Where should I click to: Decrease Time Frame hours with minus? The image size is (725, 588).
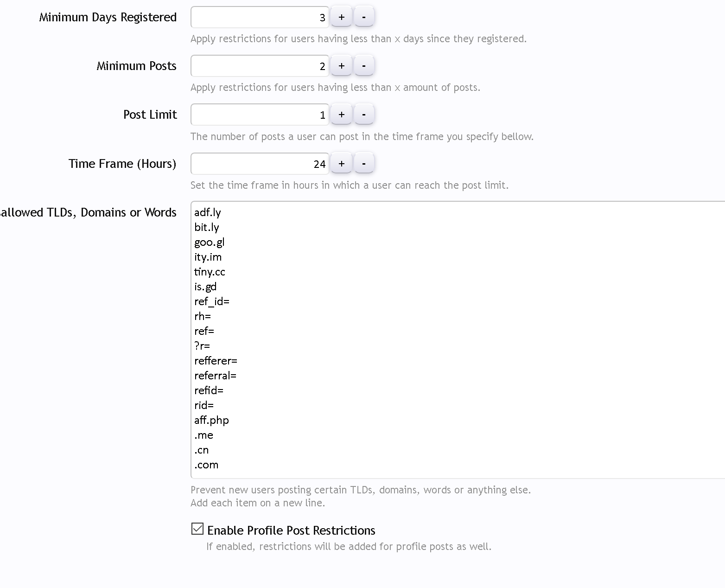pyautogui.click(x=364, y=164)
